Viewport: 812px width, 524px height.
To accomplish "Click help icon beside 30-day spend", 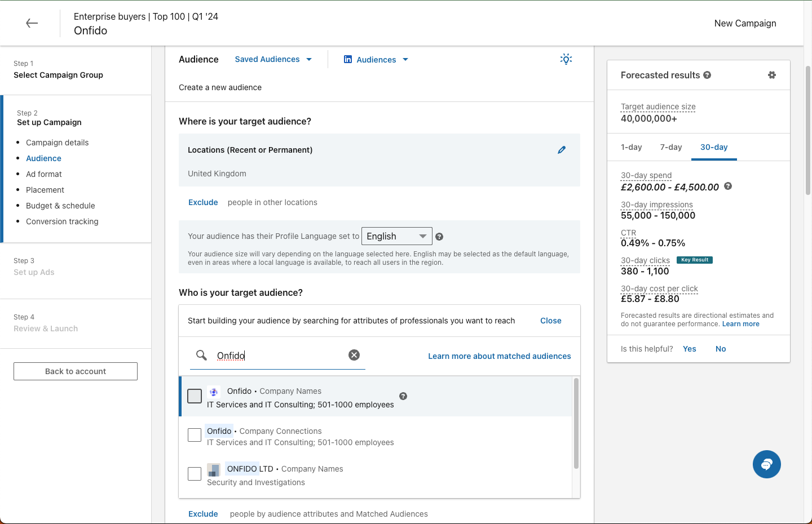I will click(x=728, y=186).
